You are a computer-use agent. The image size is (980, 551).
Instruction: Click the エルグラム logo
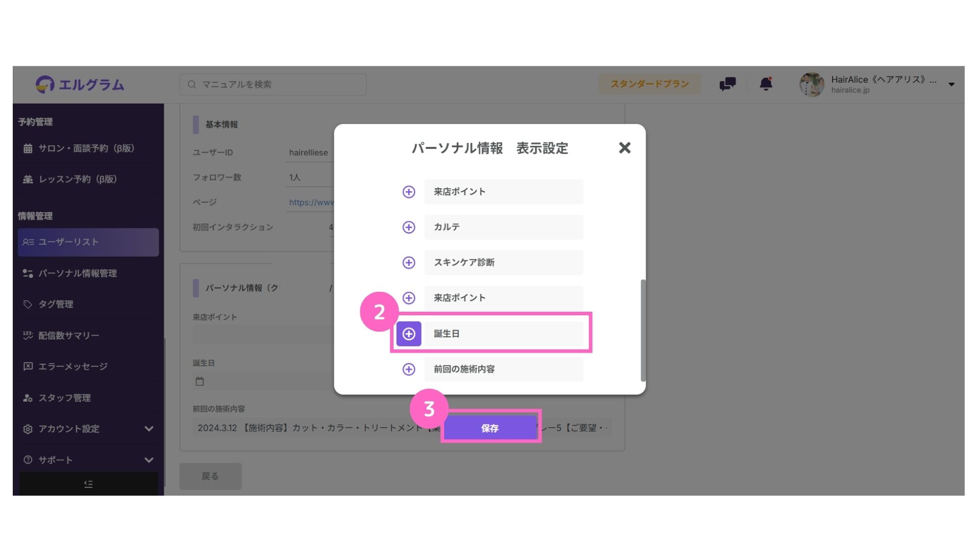(x=80, y=84)
